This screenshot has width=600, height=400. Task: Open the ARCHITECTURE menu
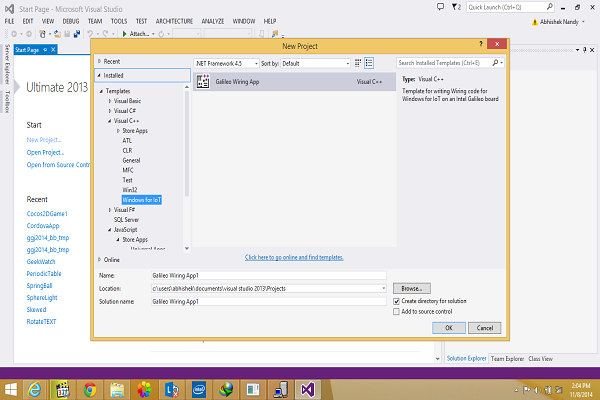pos(174,21)
